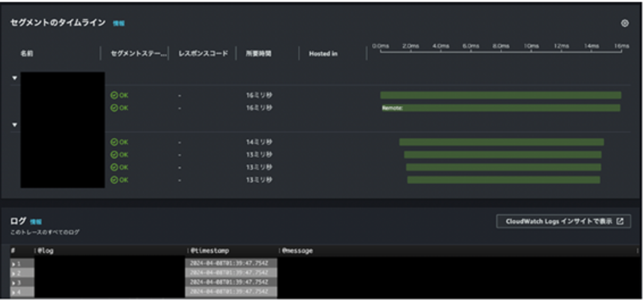Screen dimensions: 644x301
Task: Click the 名前 column header
Action: click(x=26, y=53)
